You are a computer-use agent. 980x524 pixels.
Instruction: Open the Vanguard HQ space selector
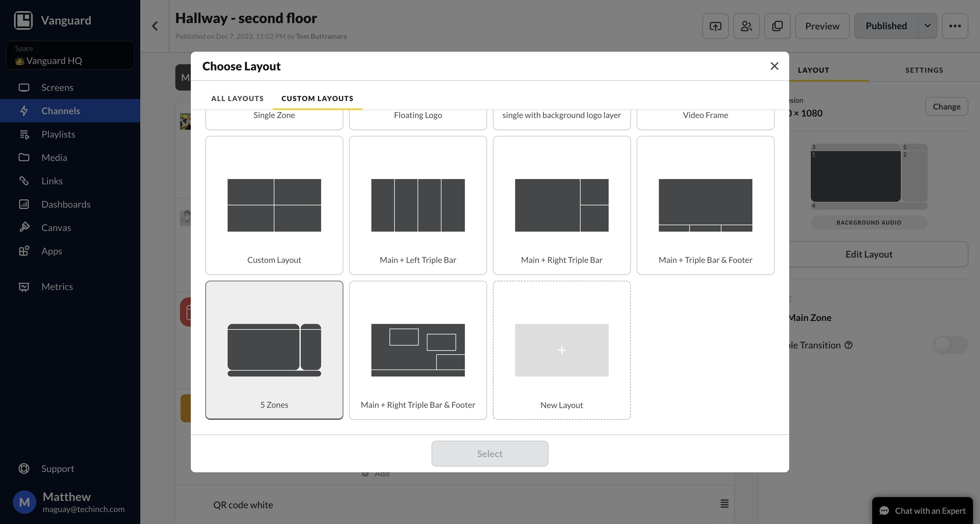click(70, 55)
